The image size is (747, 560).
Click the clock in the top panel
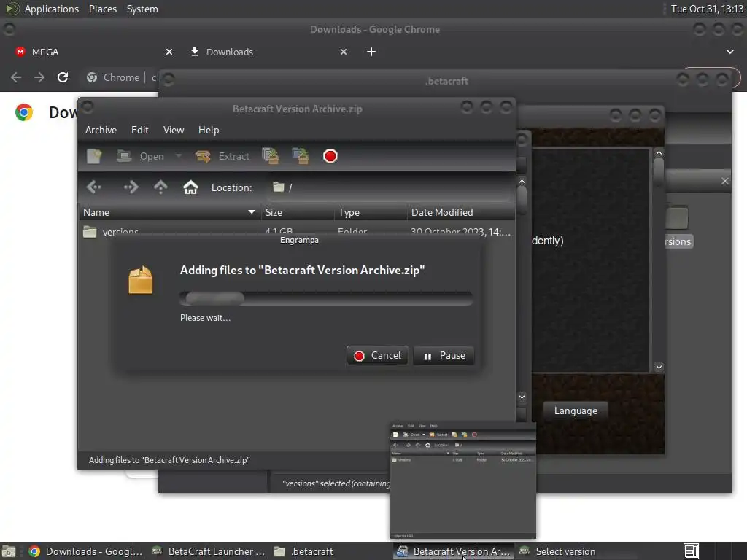tap(707, 9)
